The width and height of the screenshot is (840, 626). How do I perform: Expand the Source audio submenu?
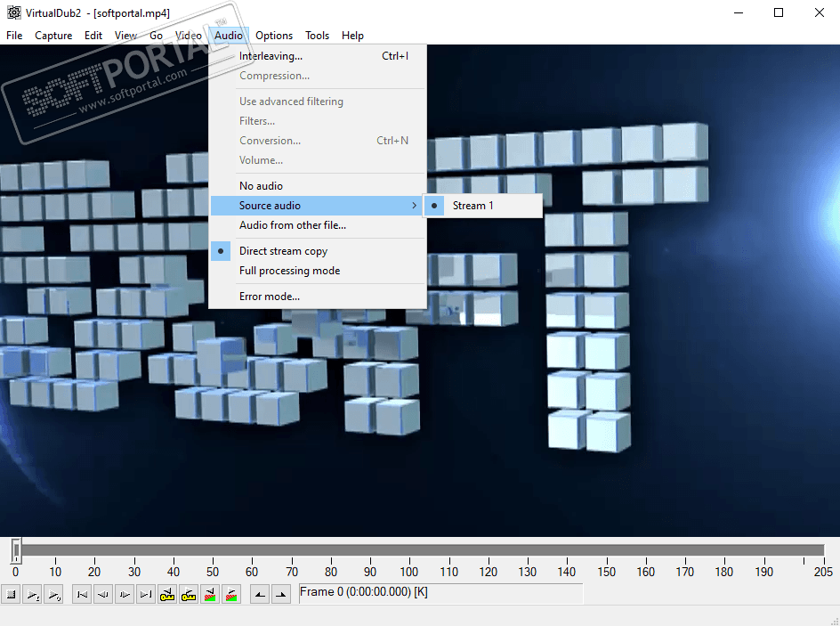click(318, 206)
